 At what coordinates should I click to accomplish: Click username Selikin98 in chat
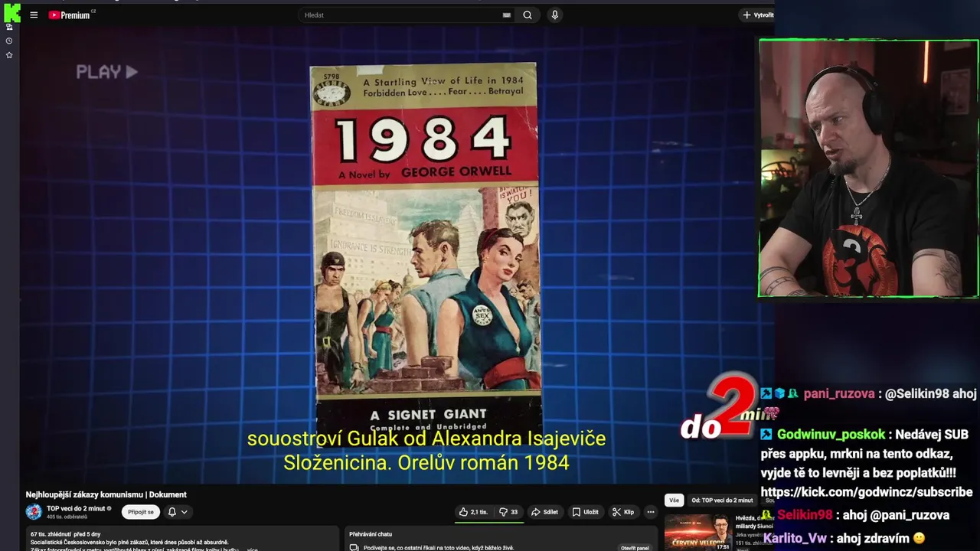click(805, 515)
